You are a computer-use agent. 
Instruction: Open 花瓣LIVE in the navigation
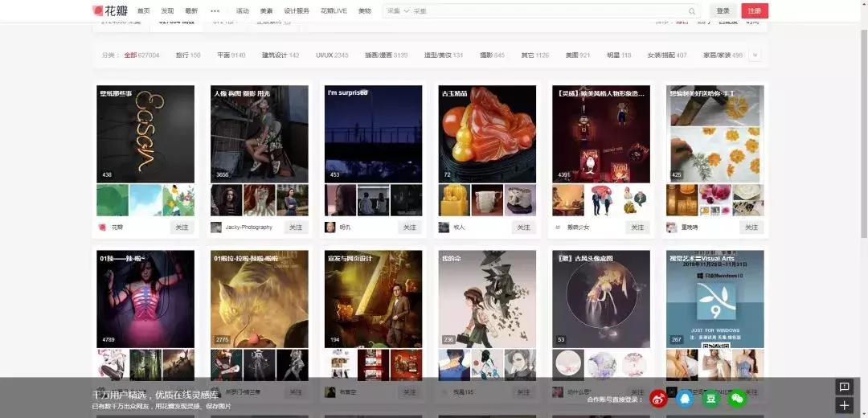(334, 11)
